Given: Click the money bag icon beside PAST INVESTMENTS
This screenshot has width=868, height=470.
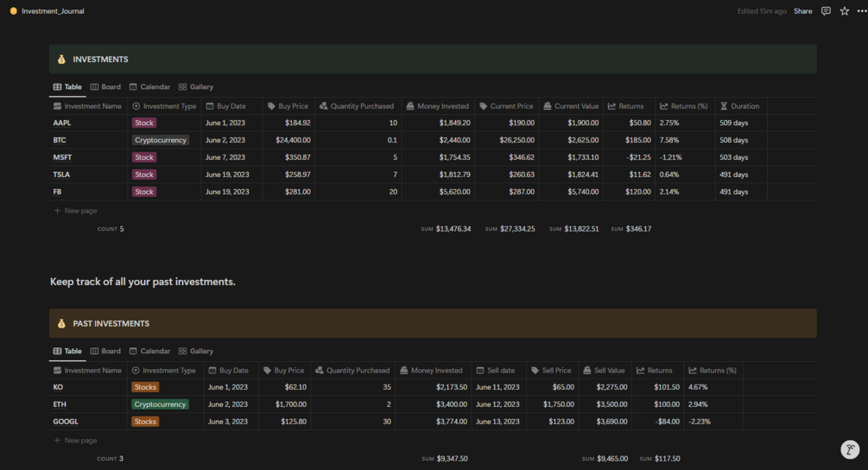Looking at the screenshot, I should (x=61, y=323).
